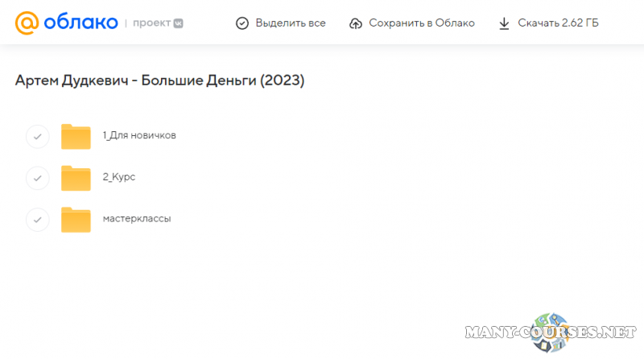
Task: Click the circled checkmark icon beside Выделить все
Action: tap(242, 23)
